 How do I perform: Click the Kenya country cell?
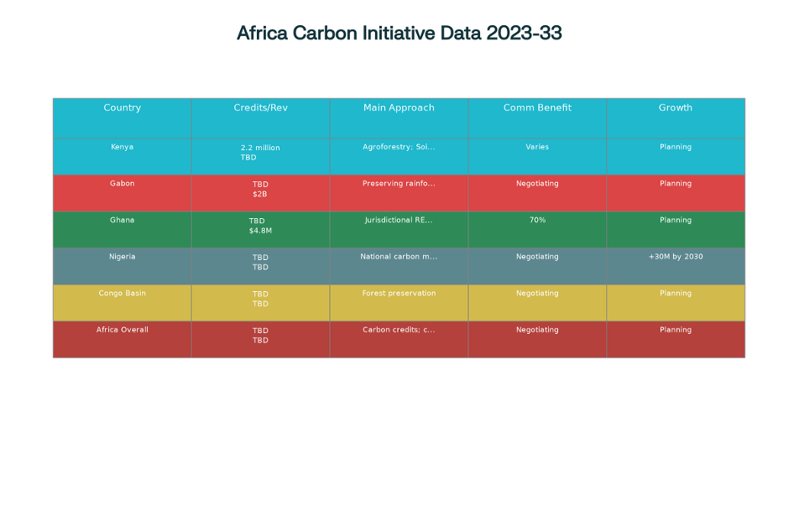[122, 147]
